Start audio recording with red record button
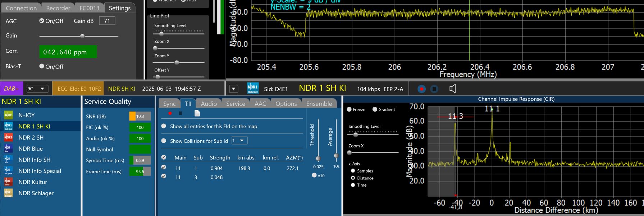The height and width of the screenshot is (216, 644). click(421, 89)
